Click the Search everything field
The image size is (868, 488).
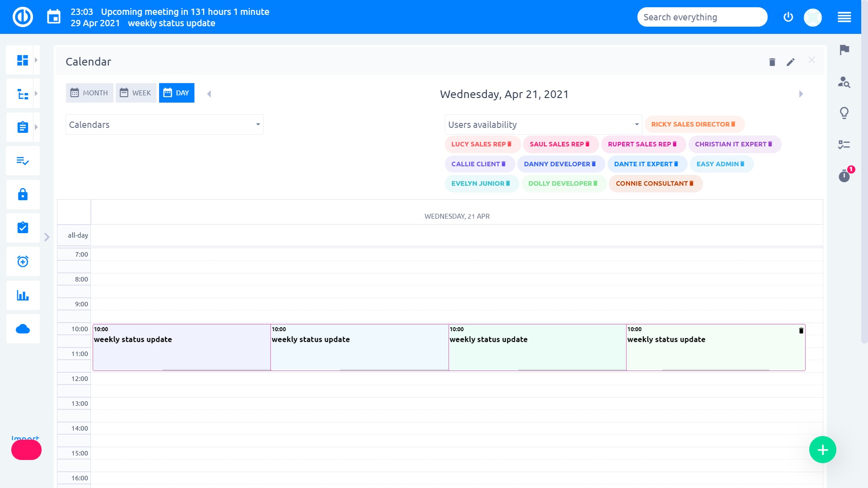[x=702, y=17]
